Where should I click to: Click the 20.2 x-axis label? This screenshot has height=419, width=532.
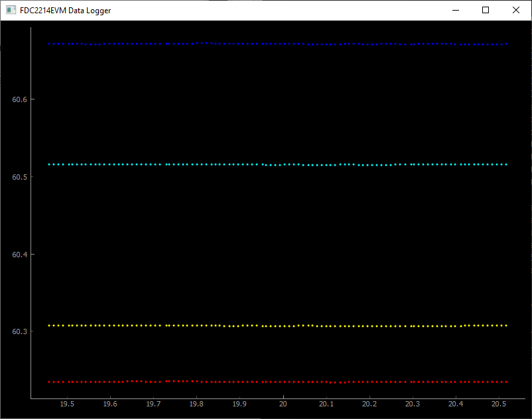(x=369, y=404)
